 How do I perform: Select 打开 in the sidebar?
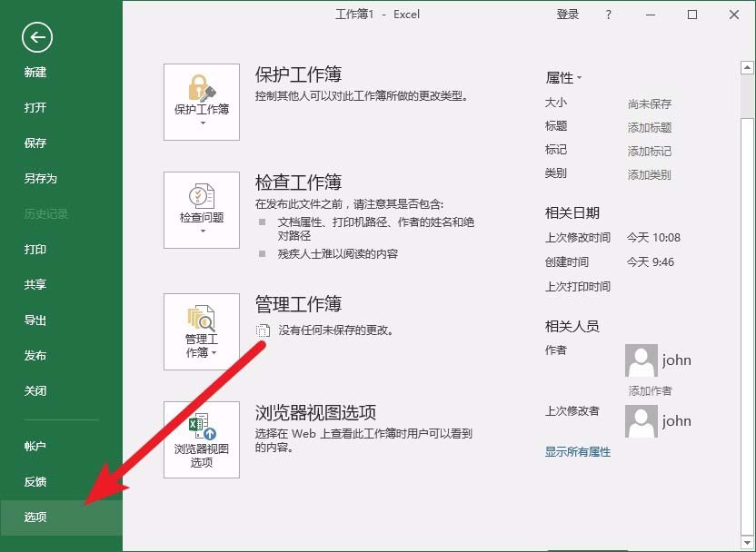click(x=35, y=107)
